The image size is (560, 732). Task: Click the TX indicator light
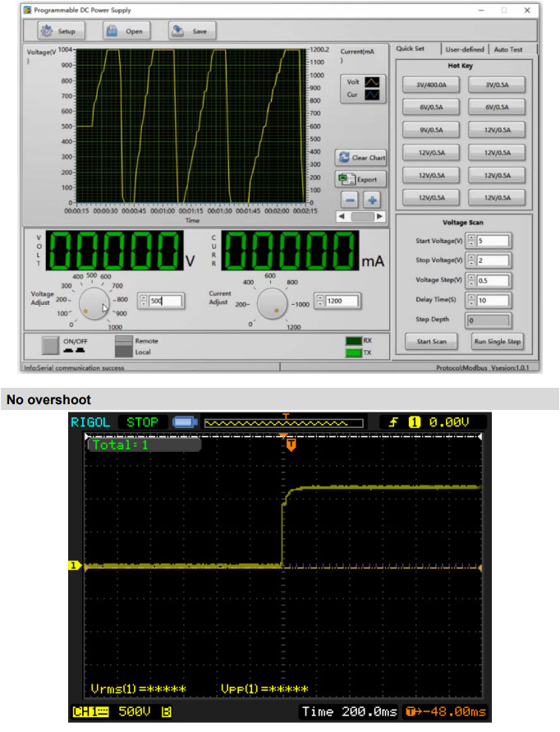pos(354,353)
